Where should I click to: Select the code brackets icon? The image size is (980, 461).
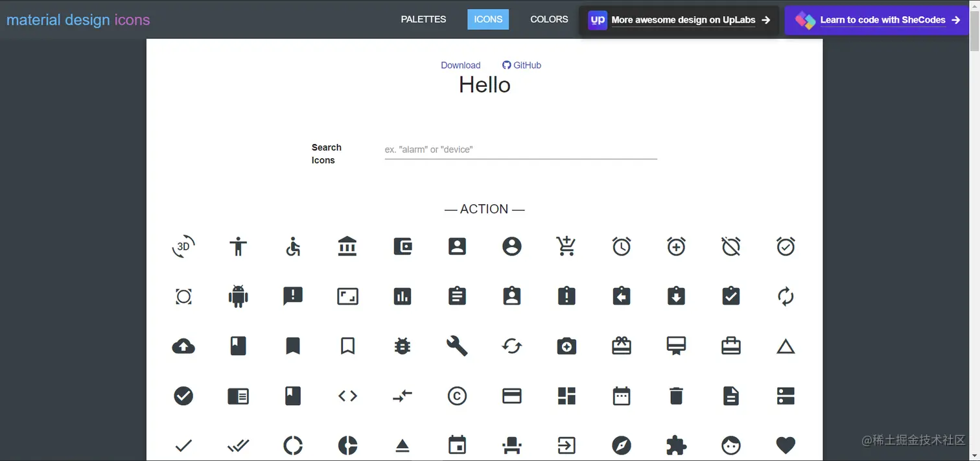tap(347, 396)
